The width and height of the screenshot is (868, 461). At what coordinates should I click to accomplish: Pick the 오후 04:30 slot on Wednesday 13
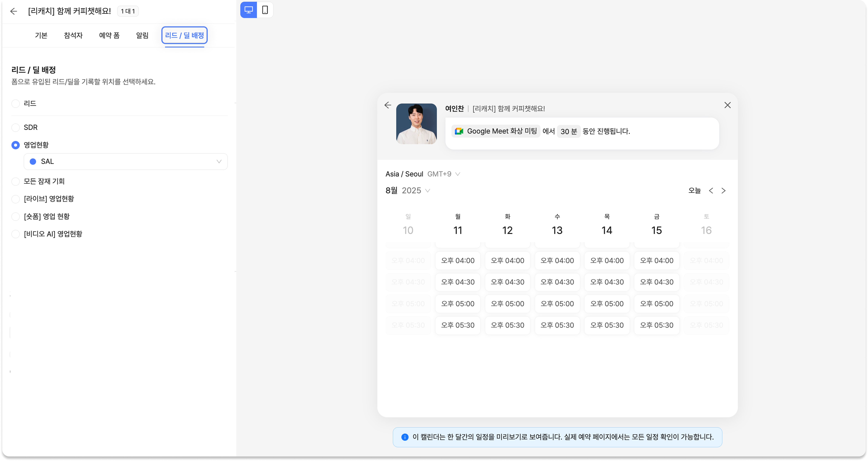(x=557, y=282)
